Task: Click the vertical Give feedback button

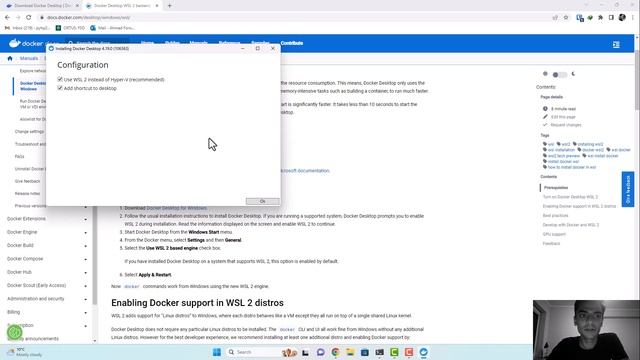Action: 628,189
